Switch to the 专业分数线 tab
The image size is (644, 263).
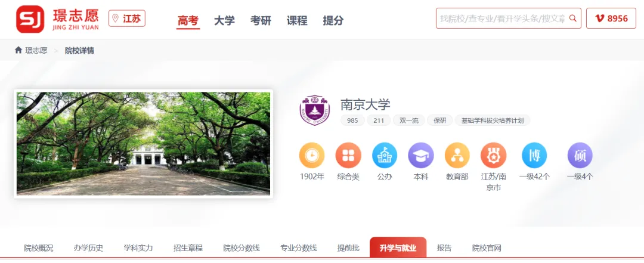click(299, 248)
